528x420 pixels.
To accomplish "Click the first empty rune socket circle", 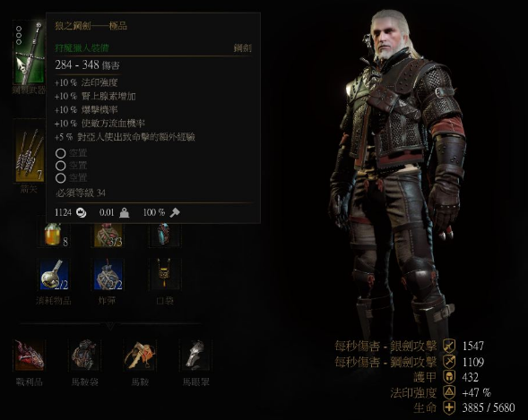I will (x=61, y=153).
